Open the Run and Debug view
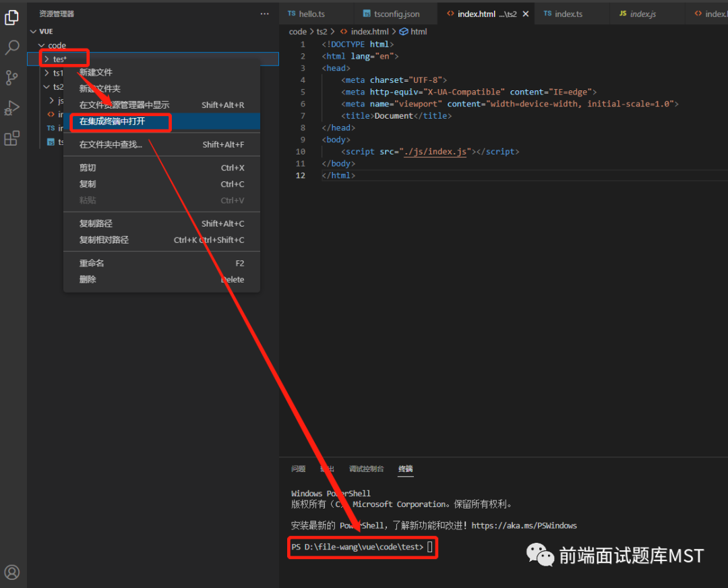 [x=11, y=108]
